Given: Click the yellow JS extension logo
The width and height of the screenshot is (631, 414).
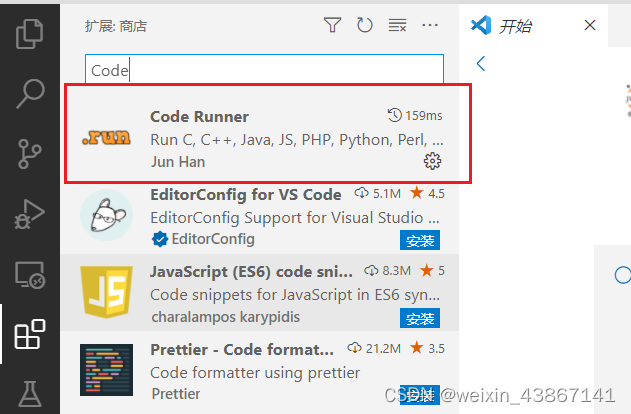Looking at the screenshot, I should pyautogui.click(x=107, y=292).
